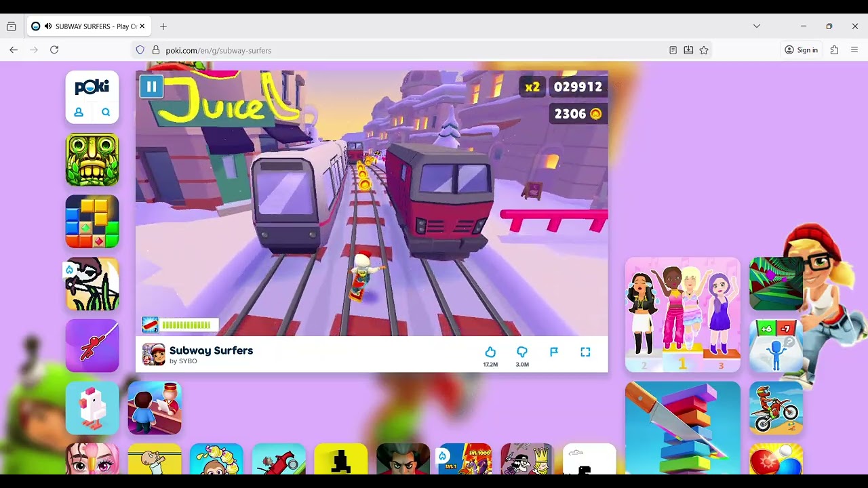Enter fullscreen mode for the game
The height and width of the screenshot is (488, 868).
click(x=585, y=352)
